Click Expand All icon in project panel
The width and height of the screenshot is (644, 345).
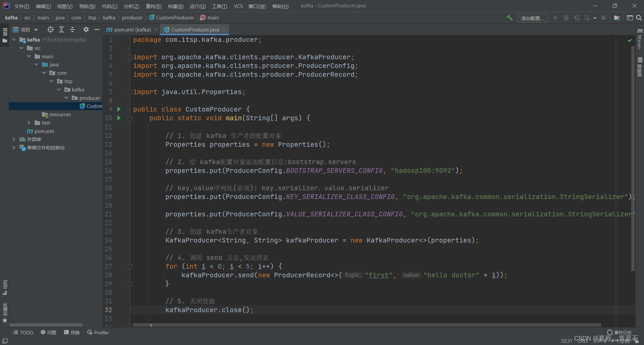[61, 29]
